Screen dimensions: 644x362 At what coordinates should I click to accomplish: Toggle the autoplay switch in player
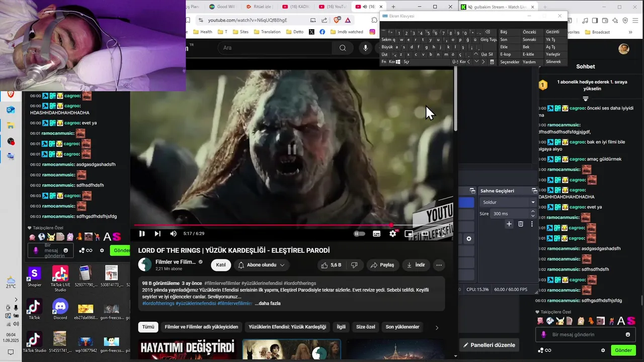point(359,234)
